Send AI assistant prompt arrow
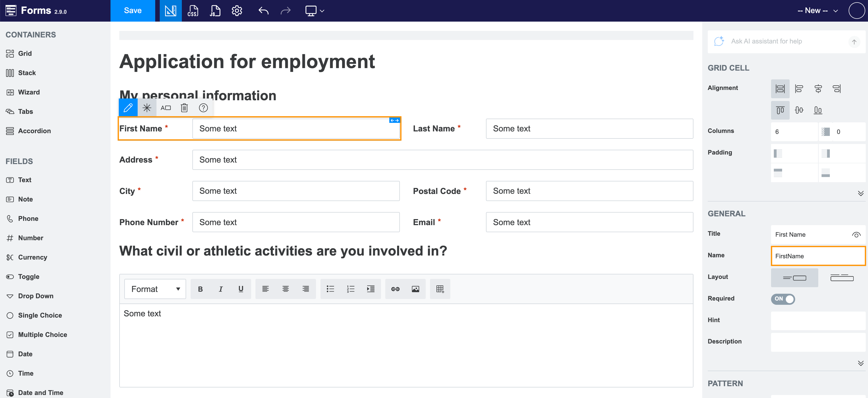Image resolution: width=868 pixels, height=398 pixels. (854, 42)
